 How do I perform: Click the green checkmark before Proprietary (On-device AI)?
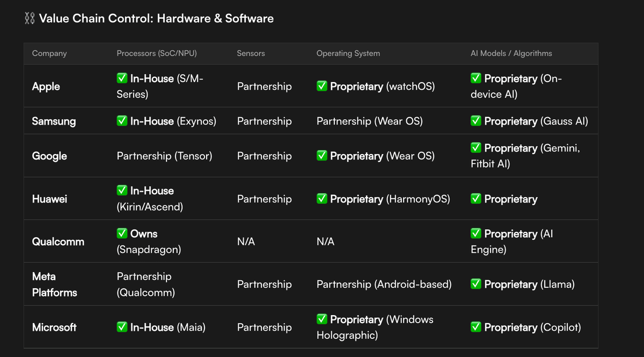[x=475, y=78]
